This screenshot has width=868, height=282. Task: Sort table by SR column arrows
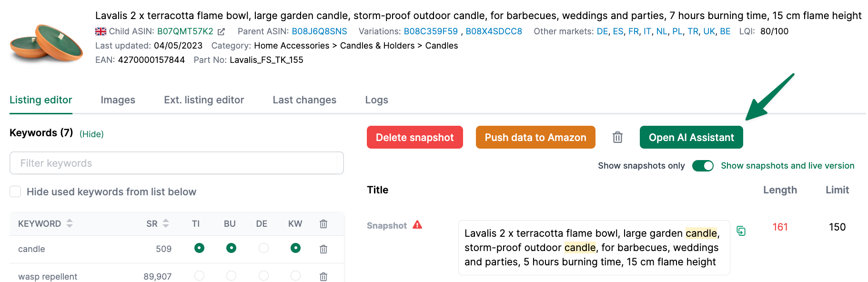(x=166, y=223)
